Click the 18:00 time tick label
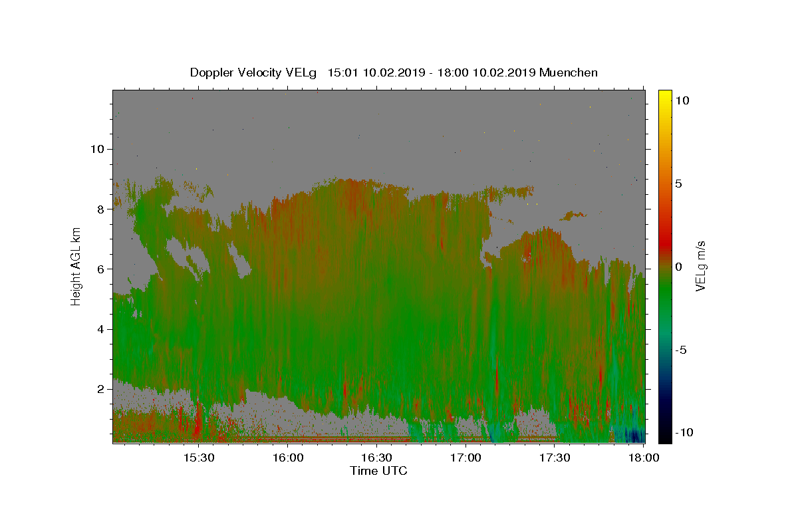 pyautogui.click(x=643, y=458)
